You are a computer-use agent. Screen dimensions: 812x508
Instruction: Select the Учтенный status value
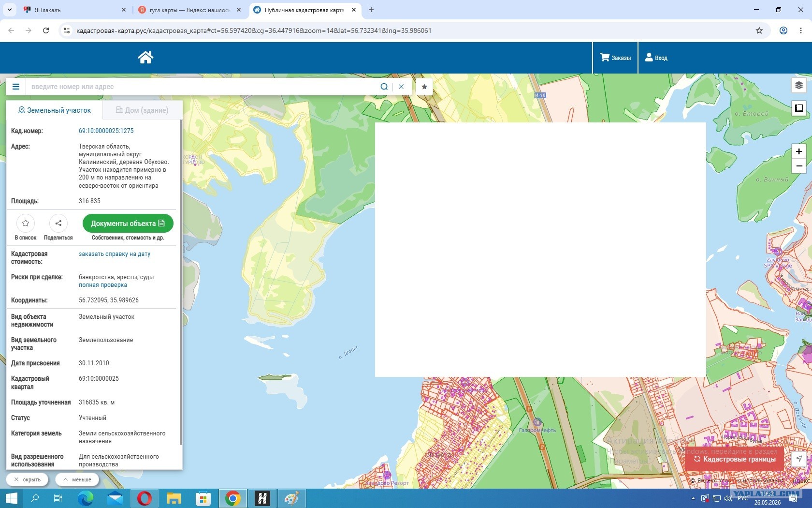coord(92,418)
